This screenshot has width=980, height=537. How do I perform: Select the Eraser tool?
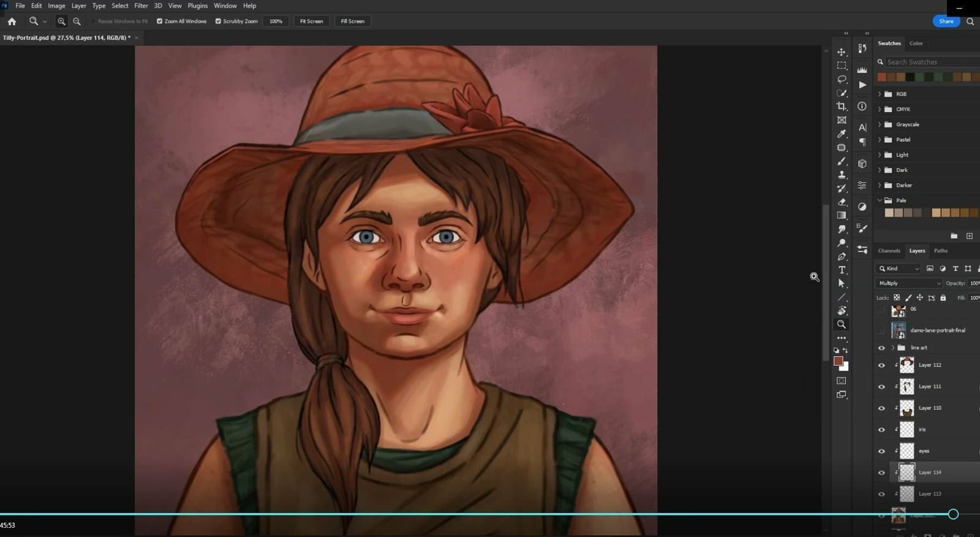pyautogui.click(x=842, y=202)
